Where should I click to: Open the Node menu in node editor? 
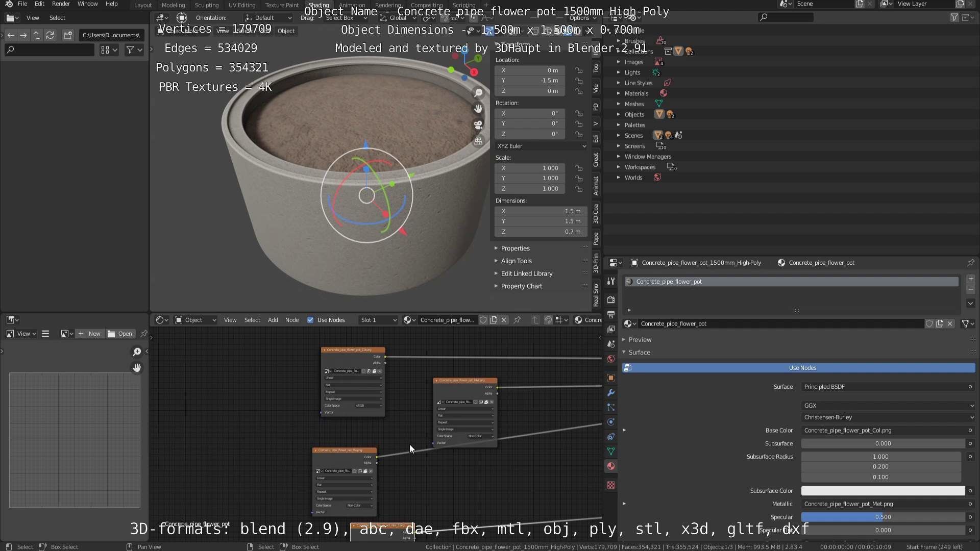pos(292,320)
